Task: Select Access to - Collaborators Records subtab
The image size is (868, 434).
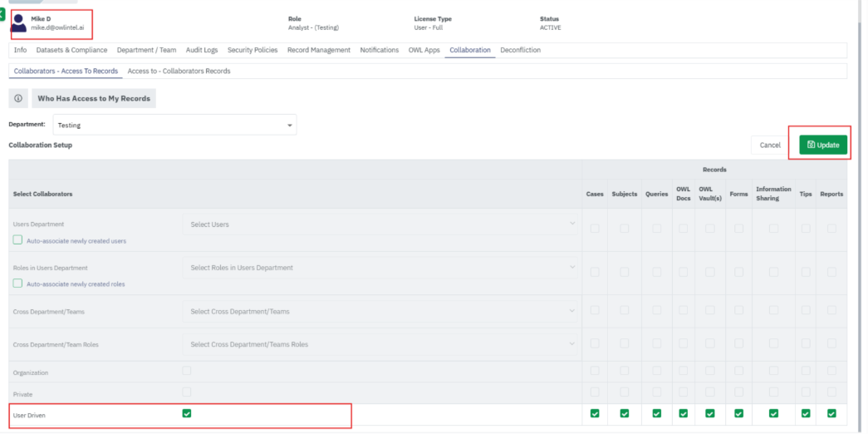Action: 179,72
